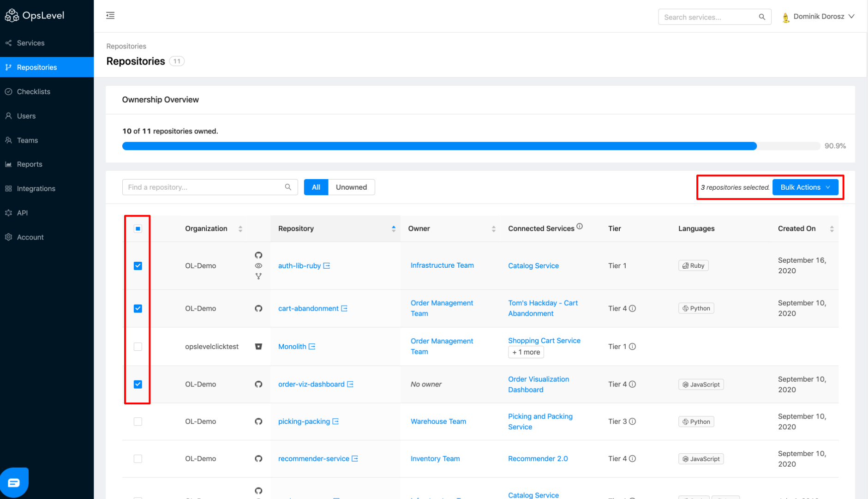Toggle the select-all header checkbox
The height and width of the screenshot is (499, 868).
(x=138, y=228)
